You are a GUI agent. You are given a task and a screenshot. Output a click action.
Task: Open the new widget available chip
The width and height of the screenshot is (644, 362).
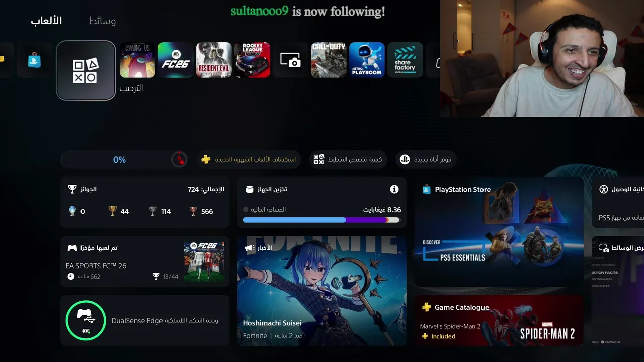pos(426,160)
